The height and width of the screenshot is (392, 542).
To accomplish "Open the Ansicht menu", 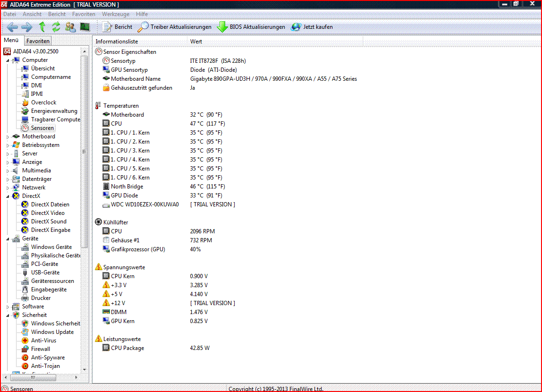I will coord(32,14).
